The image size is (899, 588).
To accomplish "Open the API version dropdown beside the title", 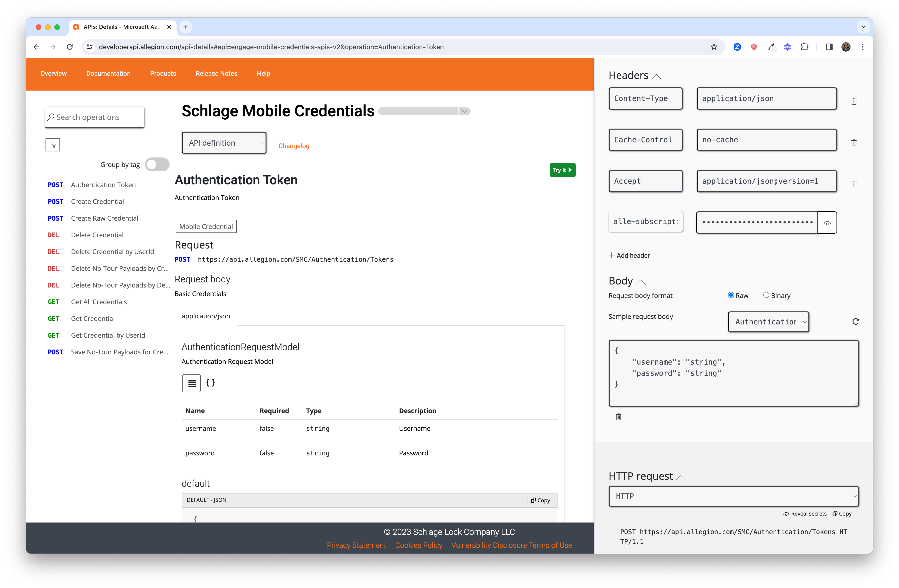I will (424, 111).
